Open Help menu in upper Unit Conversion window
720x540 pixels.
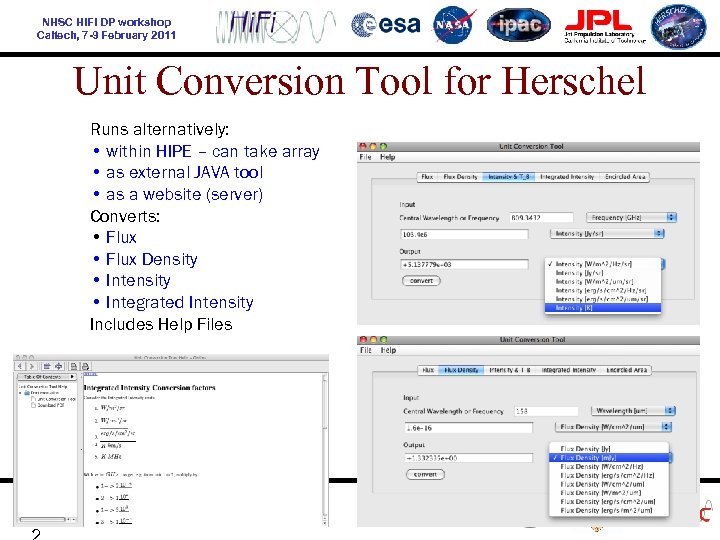pos(387,157)
